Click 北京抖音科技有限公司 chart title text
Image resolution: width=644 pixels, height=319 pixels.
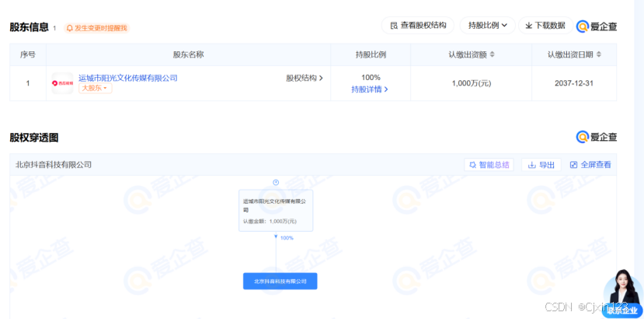pos(54,165)
